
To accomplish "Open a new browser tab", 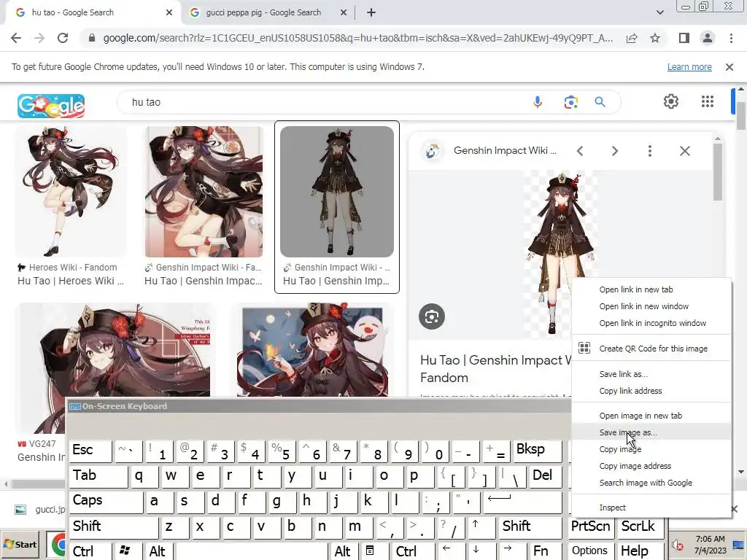I will pos(371,13).
